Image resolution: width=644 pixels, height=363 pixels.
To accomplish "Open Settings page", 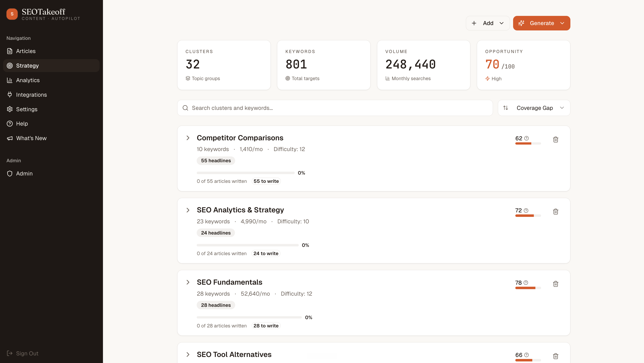I will [51, 109].
